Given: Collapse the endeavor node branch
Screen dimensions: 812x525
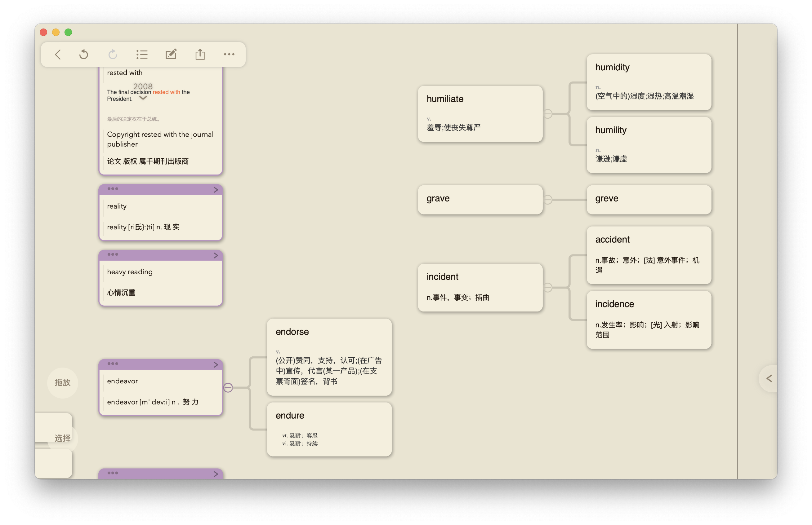Looking at the screenshot, I should (x=228, y=388).
